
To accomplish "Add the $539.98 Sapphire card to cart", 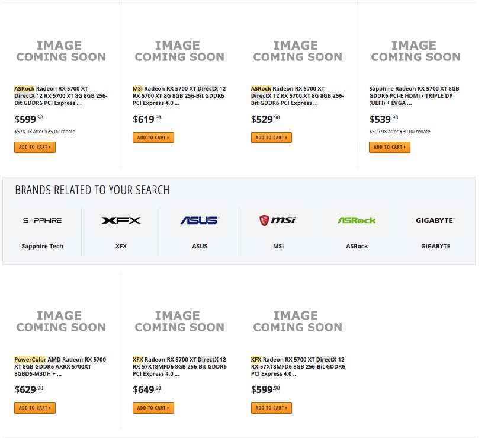I will (390, 147).
